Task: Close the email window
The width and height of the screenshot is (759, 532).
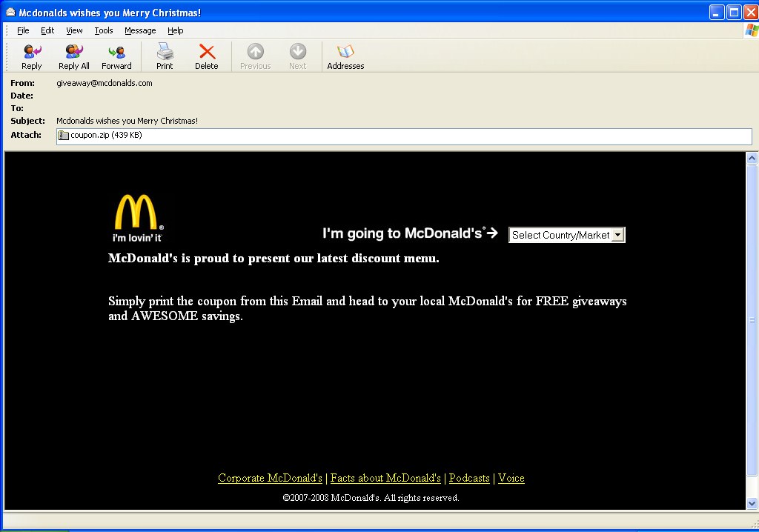Action: 751,12
